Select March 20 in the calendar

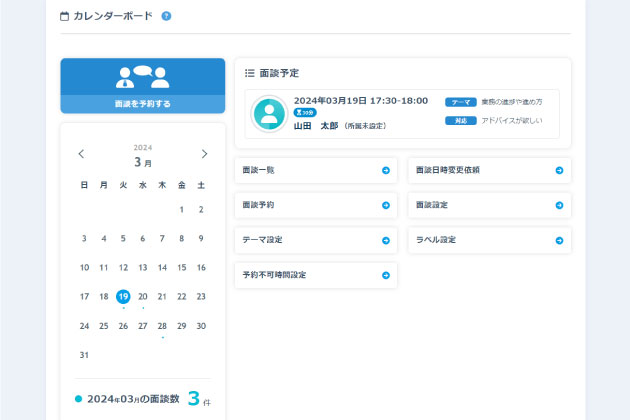point(143,297)
